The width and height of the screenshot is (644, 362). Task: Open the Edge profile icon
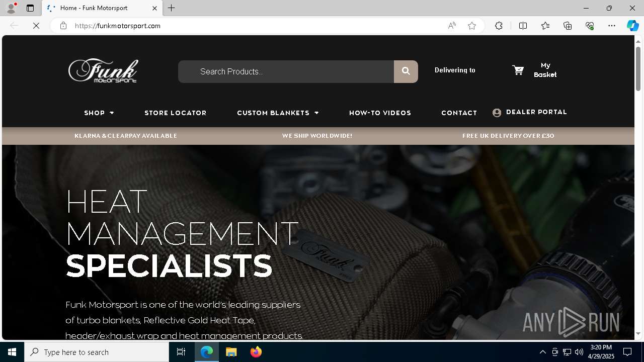click(11, 8)
